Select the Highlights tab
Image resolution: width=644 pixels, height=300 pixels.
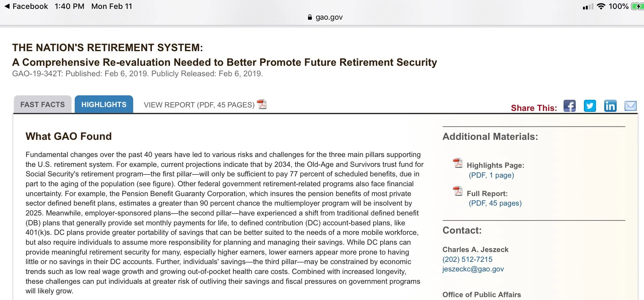pyautogui.click(x=104, y=105)
